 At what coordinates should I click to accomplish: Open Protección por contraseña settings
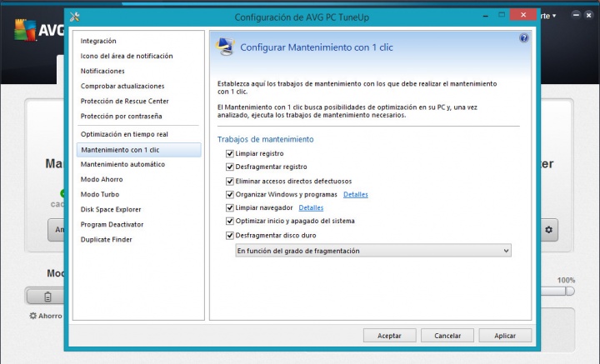(x=122, y=117)
